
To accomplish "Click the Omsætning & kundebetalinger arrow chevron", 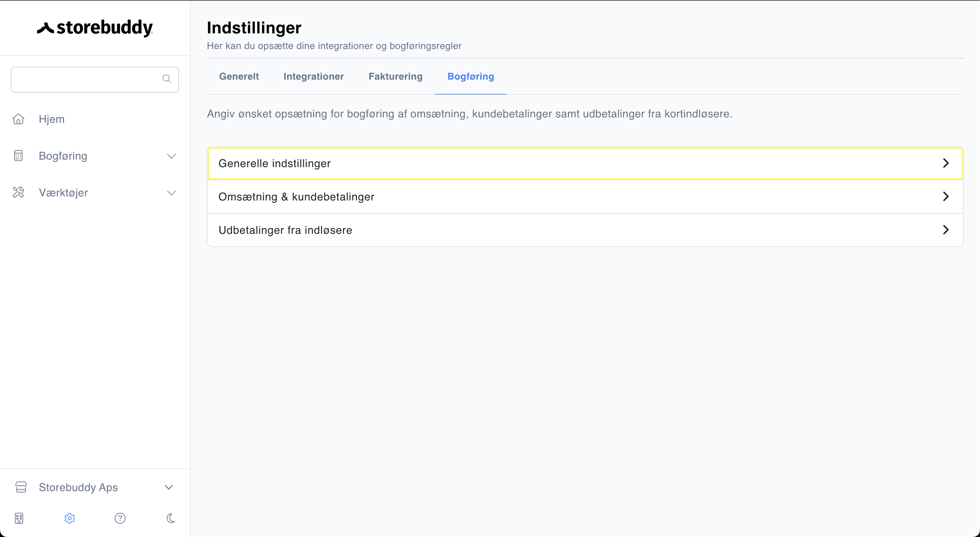I will [x=946, y=196].
